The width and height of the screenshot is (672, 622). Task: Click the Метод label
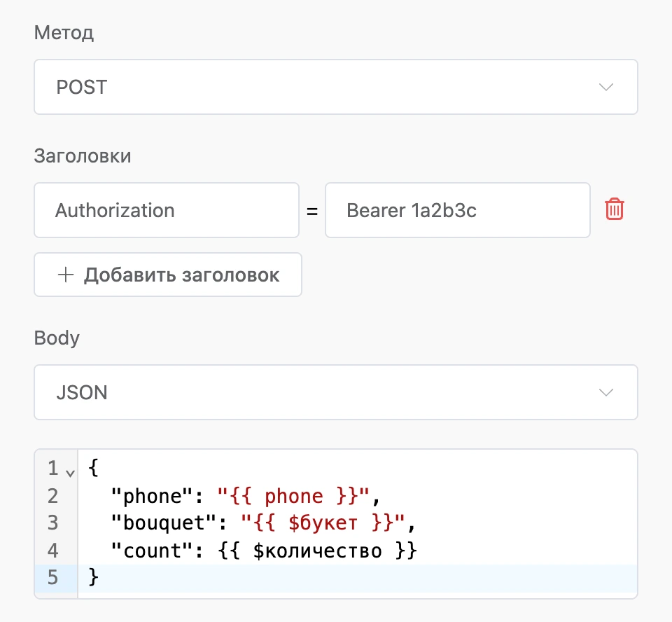64,33
